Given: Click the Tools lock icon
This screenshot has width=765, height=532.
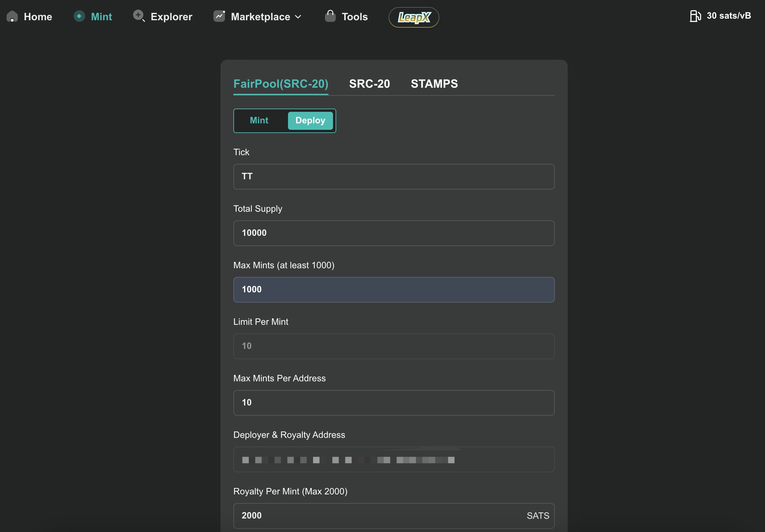Looking at the screenshot, I should (330, 16).
